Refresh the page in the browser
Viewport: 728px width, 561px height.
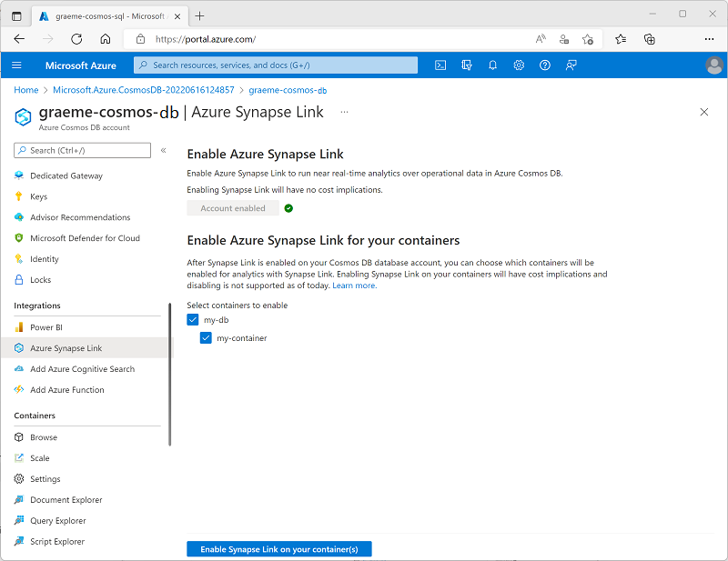(x=76, y=39)
